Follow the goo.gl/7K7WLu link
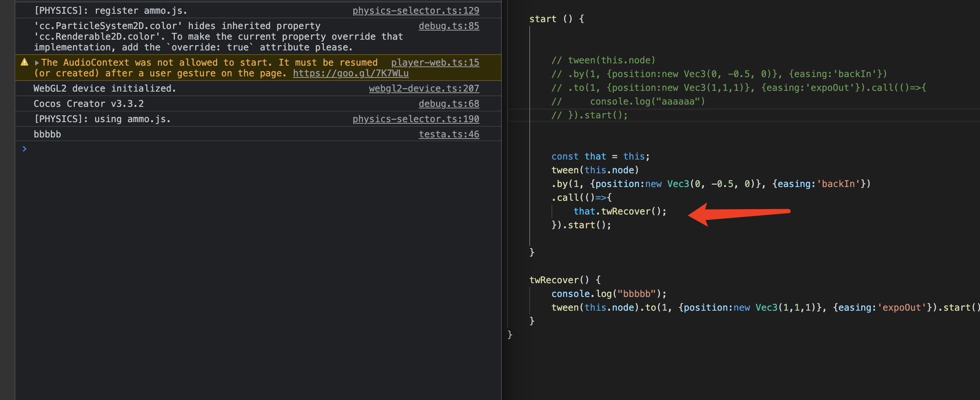The image size is (980, 400). 351,73
